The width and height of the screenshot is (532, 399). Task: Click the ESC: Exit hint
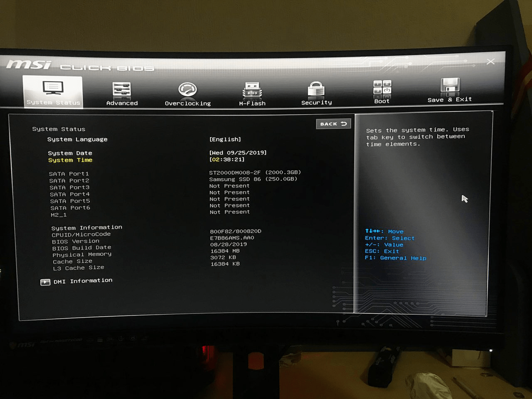382,251
